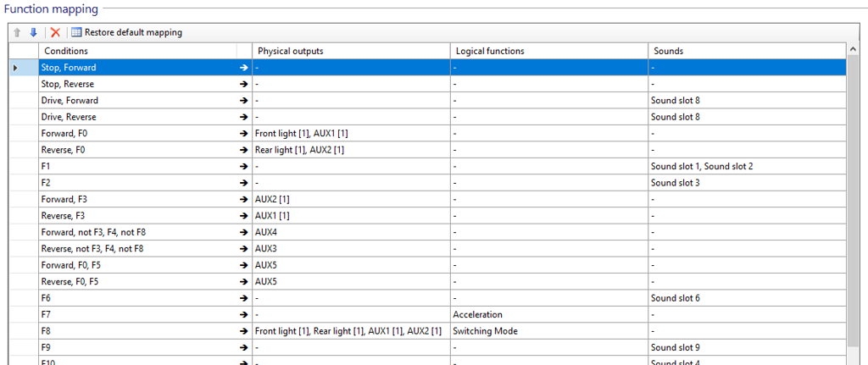Click the red delete X icon
Viewport: 868px width, 365px height.
55,32
